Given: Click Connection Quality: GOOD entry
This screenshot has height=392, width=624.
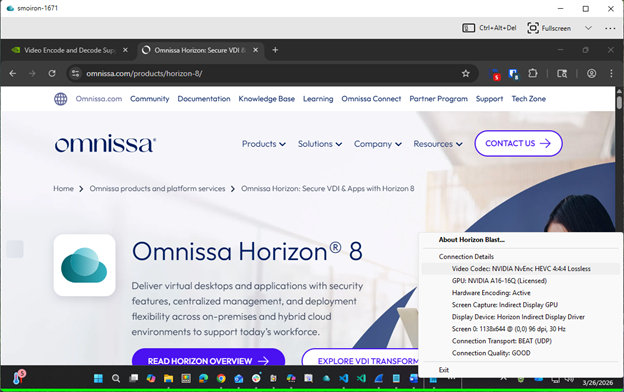Looking at the screenshot, I should tap(521, 353).
